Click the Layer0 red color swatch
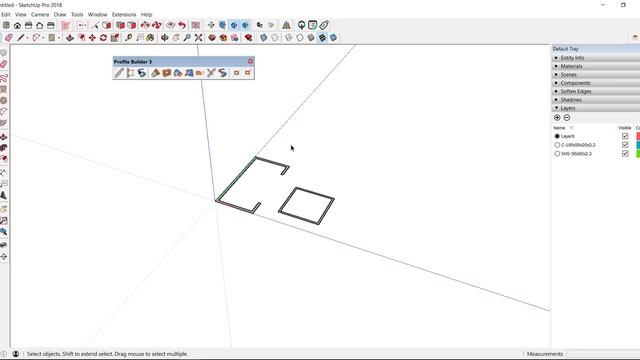 click(x=638, y=136)
